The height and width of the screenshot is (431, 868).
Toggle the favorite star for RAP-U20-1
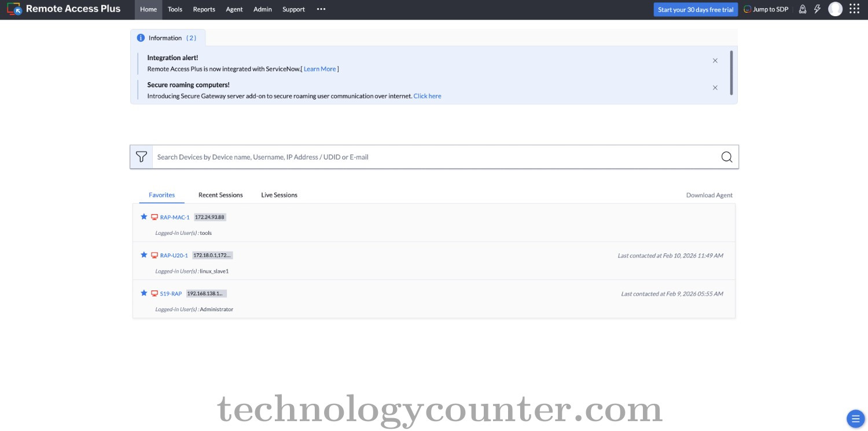click(144, 255)
